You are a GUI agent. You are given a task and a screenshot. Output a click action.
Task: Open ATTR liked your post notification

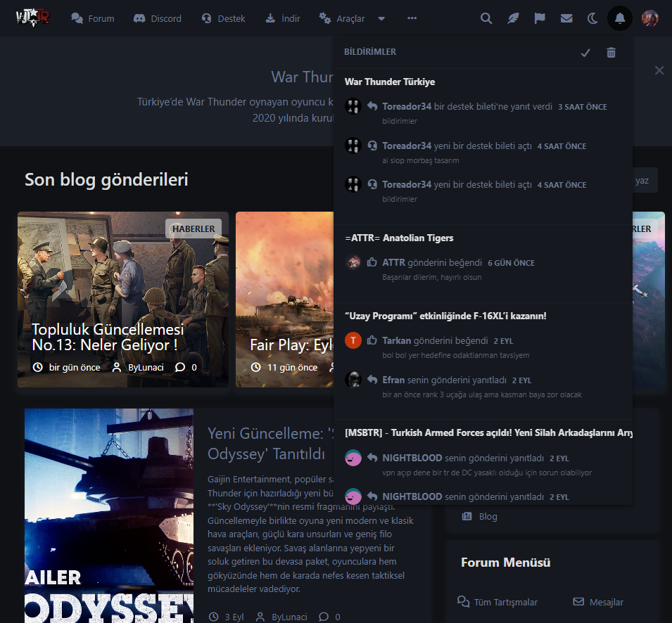click(x=483, y=269)
